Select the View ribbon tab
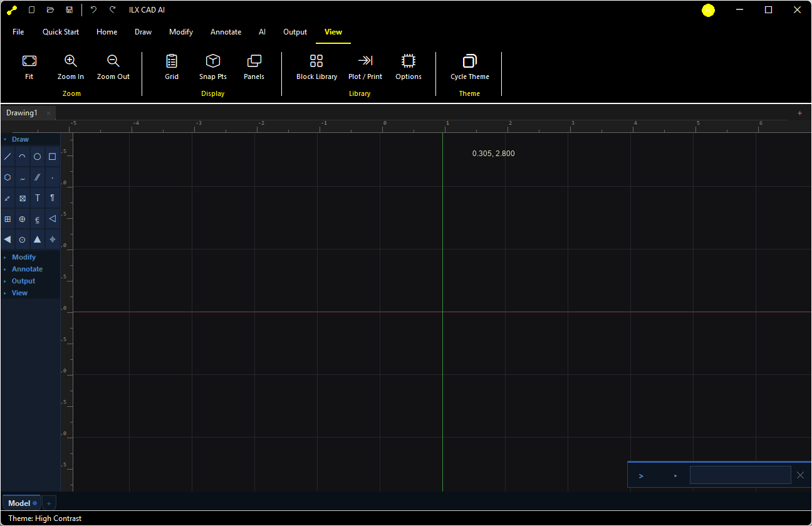Screen dimensions: 812x526 tap(333, 32)
